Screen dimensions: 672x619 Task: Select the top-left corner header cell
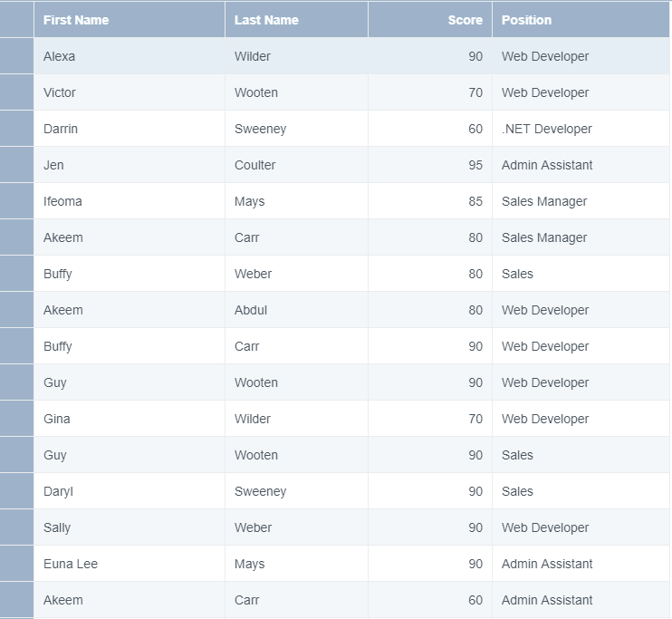tap(16, 20)
